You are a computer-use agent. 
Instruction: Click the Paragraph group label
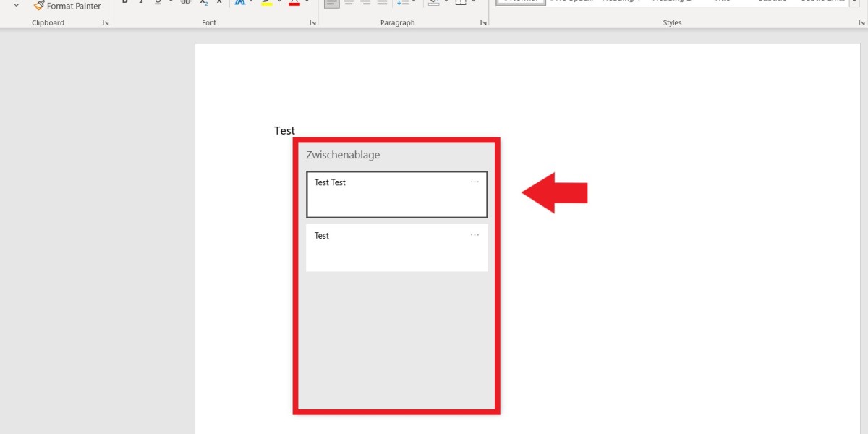[x=397, y=23]
